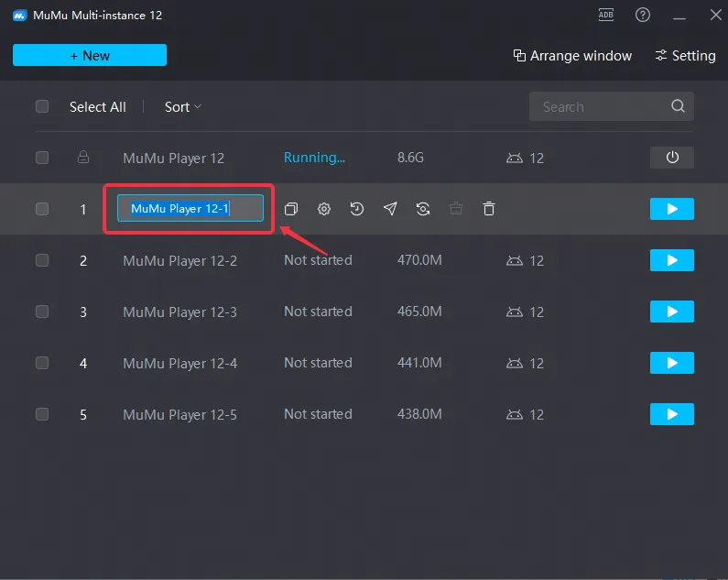This screenshot has width=728, height=580.
Task: Click the MuMu Player 12-5 name
Action: (180, 414)
